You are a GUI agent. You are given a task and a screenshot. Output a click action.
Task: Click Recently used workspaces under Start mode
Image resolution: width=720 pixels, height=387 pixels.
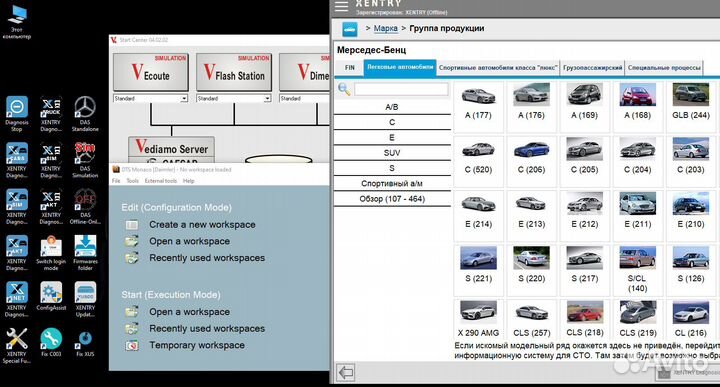207,329
